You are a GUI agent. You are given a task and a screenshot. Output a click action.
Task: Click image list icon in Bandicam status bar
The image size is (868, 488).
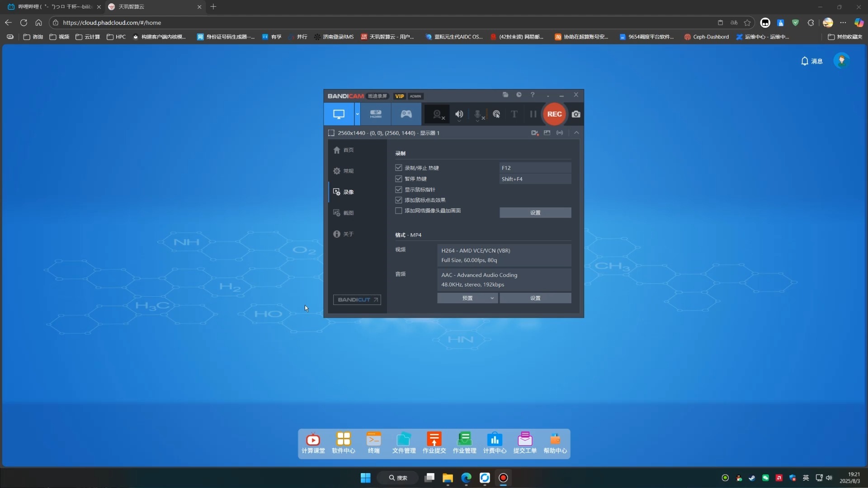(547, 133)
